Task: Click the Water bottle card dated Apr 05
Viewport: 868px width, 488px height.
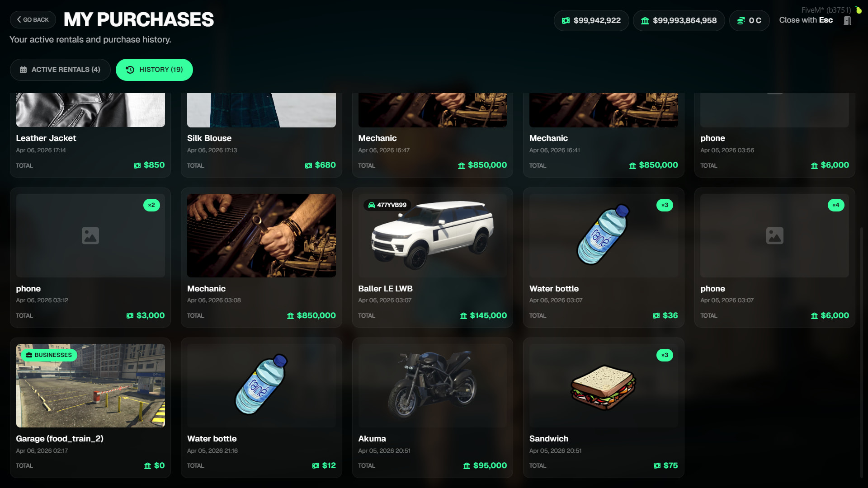Action: (261, 408)
